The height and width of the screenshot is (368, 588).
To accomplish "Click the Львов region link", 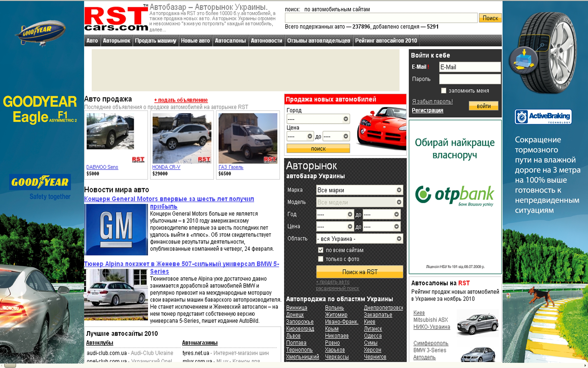I will tap(293, 336).
